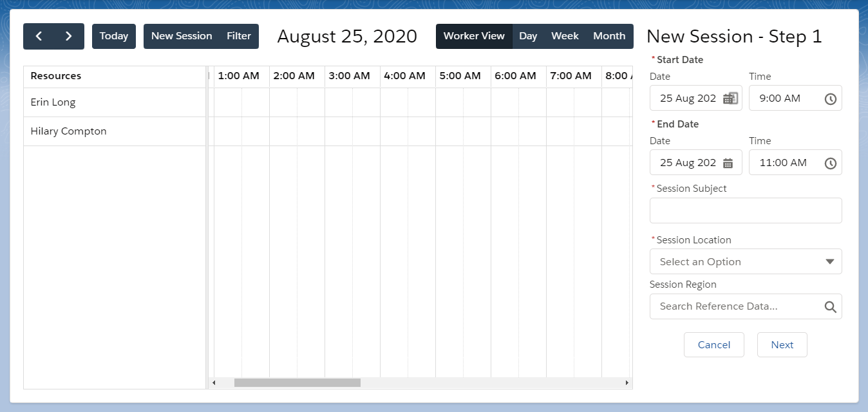
Task: Click the Cancel button
Action: [x=714, y=345]
